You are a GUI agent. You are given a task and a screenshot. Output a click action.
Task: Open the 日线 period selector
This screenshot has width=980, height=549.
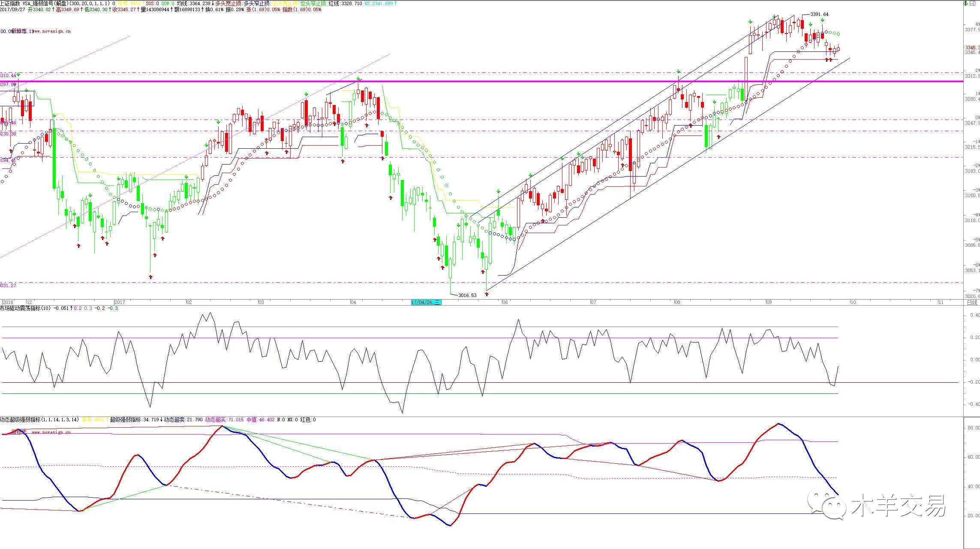[x=972, y=303]
